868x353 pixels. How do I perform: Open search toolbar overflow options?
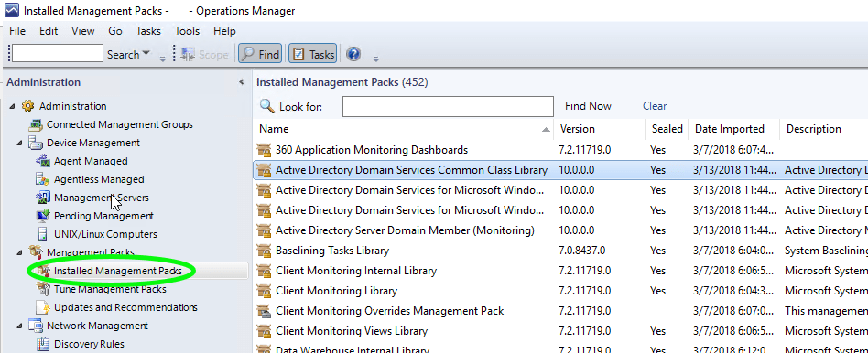pyautogui.click(x=162, y=59)
